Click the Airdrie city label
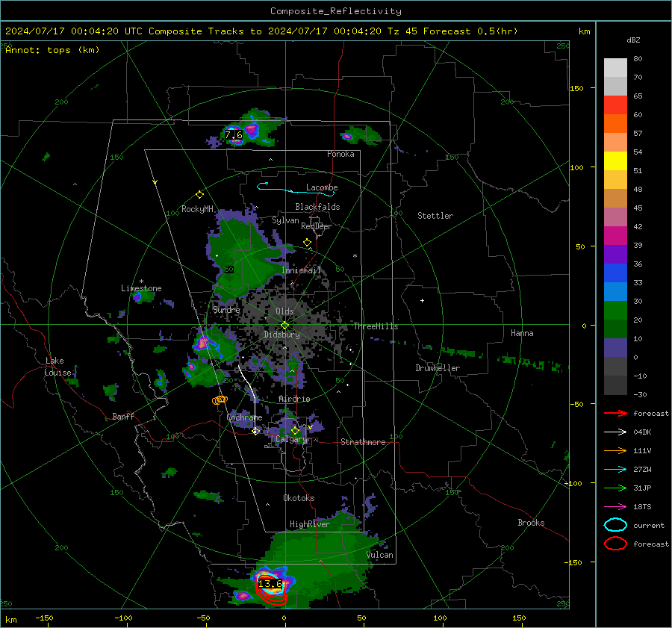This screenshot has height=628, width=672. tap(294, 399)
